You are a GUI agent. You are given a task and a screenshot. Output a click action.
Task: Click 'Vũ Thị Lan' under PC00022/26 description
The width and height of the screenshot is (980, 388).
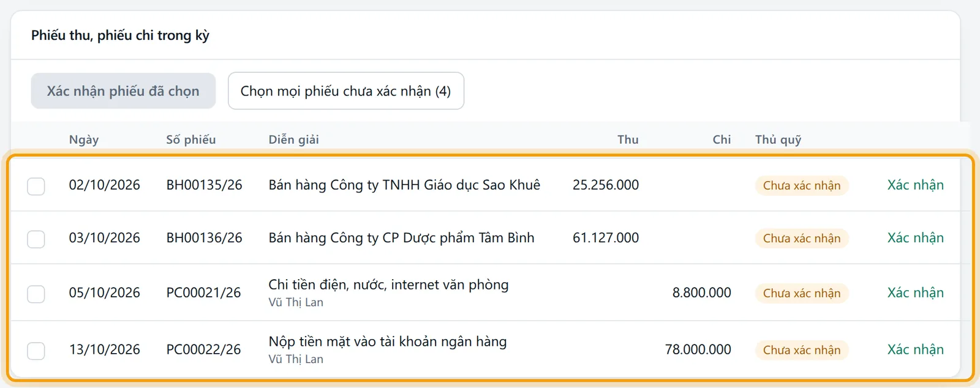pyautogui.click(x=296, y=359)
